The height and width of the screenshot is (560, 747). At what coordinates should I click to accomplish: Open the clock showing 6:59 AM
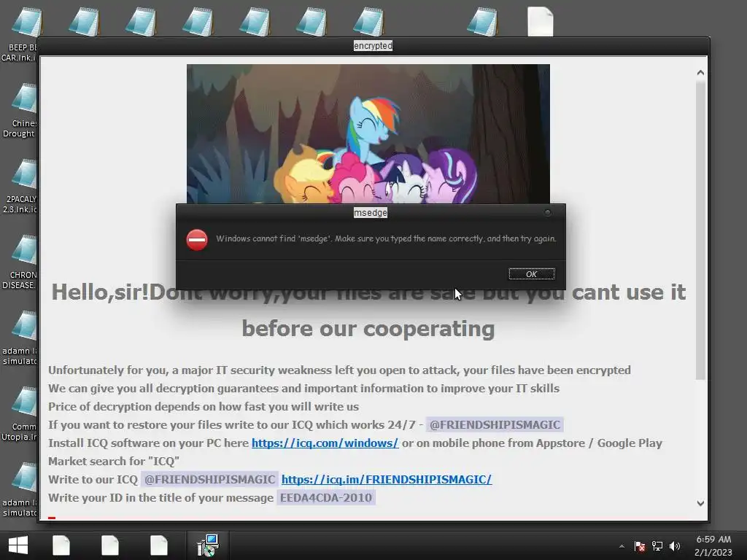(713, 545)
